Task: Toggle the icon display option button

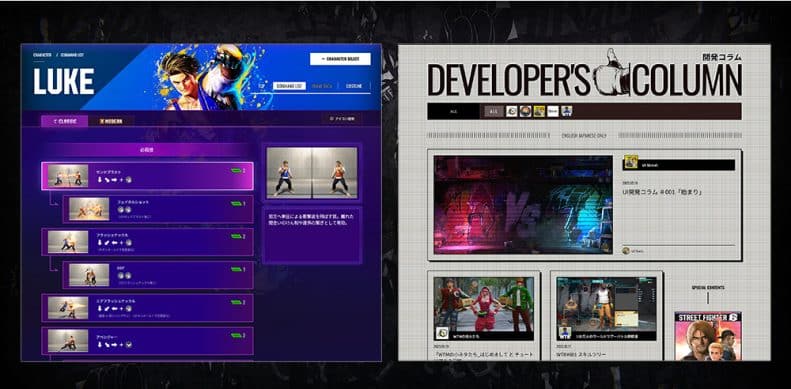Action: click(342, 119)
